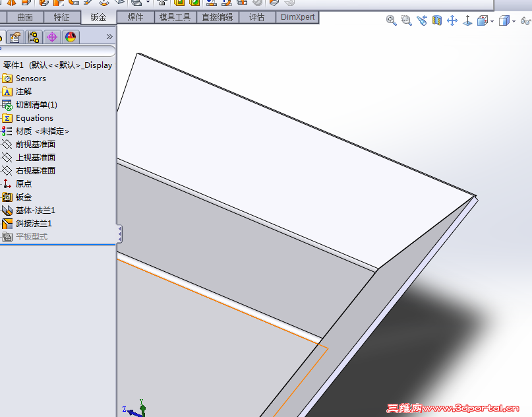Screen dimensions: 532x417
Task: Open the DisplayManager color ball tab
Action: (x=71, y=37)
